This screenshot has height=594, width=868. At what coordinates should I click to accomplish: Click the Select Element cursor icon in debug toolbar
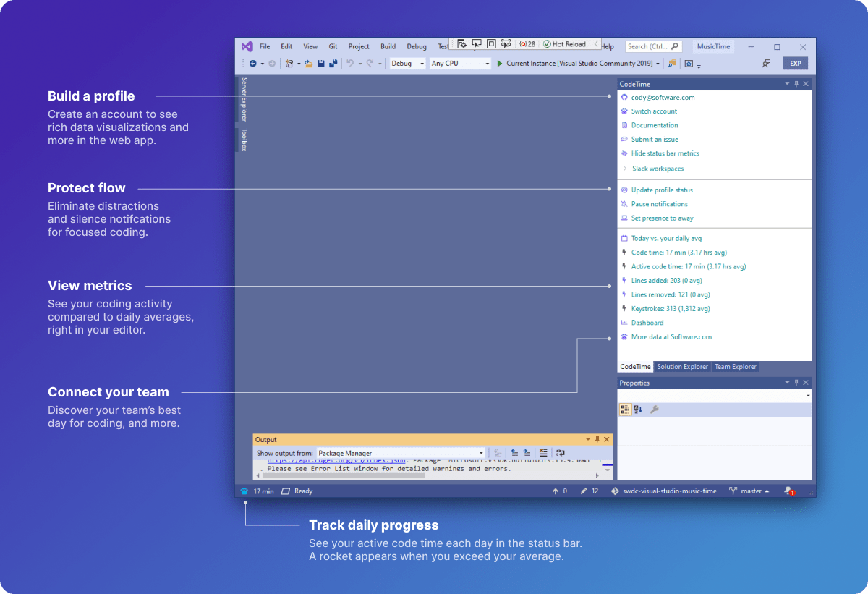coord(477,44)
